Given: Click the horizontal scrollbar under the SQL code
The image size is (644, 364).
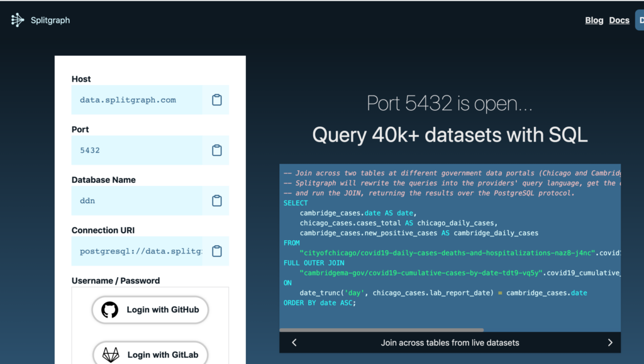Looking at the screenshot, I should [x=382, y=330].
